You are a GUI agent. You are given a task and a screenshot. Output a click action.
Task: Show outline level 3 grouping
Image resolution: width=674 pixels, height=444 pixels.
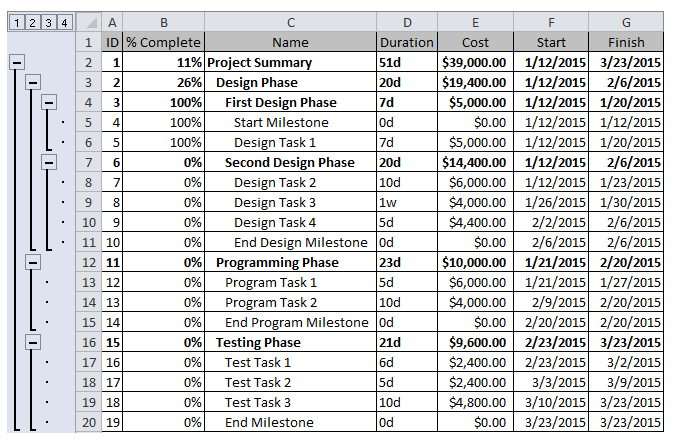(x=48, y=22)
